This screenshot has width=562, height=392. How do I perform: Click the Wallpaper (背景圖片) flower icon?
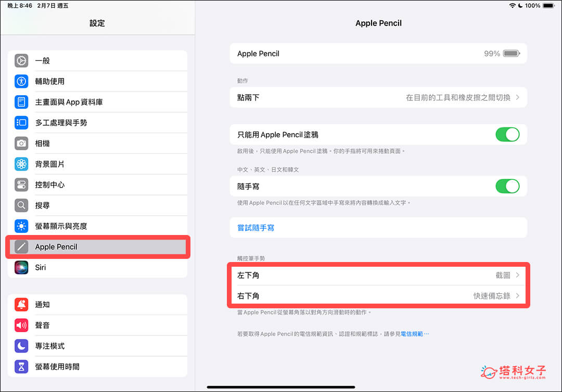[x=21, y=164]
